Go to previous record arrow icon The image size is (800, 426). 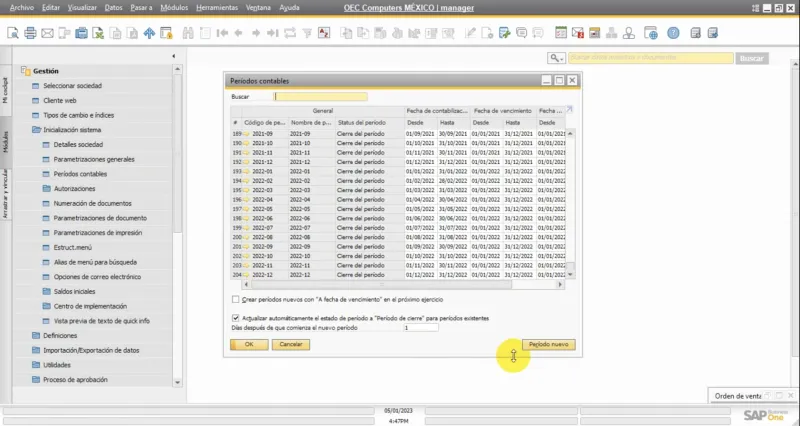[x=238, y=34]
